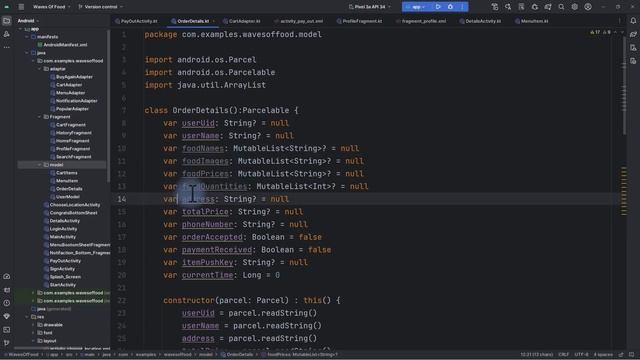
Task: Click the code inspection toolbar icon
Action: tap(521, 7)
